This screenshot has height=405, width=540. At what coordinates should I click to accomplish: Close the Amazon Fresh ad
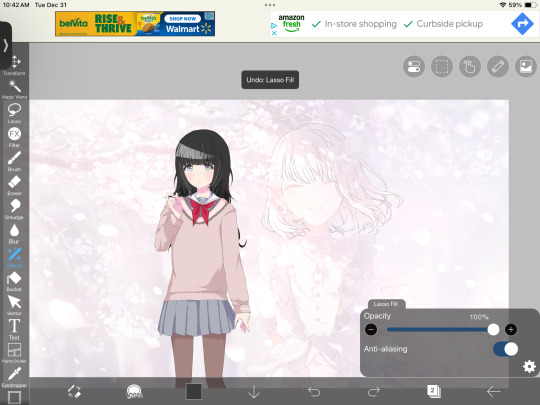(274, 33)
